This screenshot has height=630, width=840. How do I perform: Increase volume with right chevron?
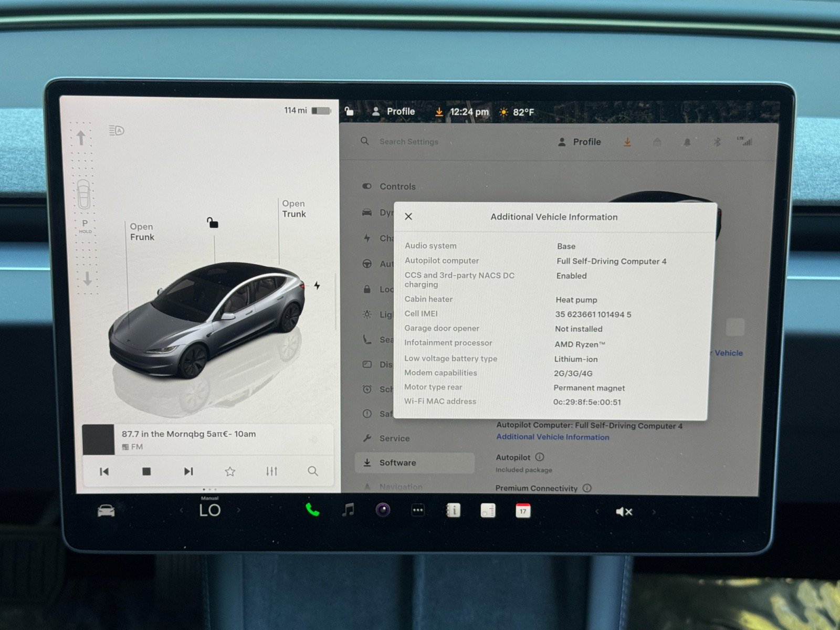654,511
